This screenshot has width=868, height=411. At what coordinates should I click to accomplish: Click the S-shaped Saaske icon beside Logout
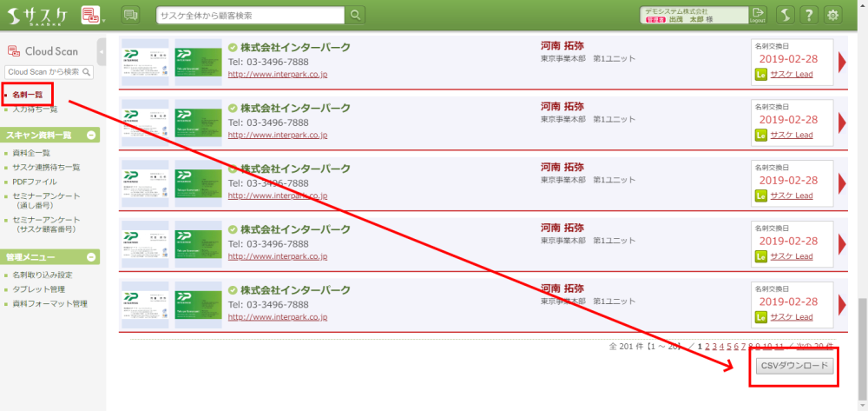click(785, 16)
